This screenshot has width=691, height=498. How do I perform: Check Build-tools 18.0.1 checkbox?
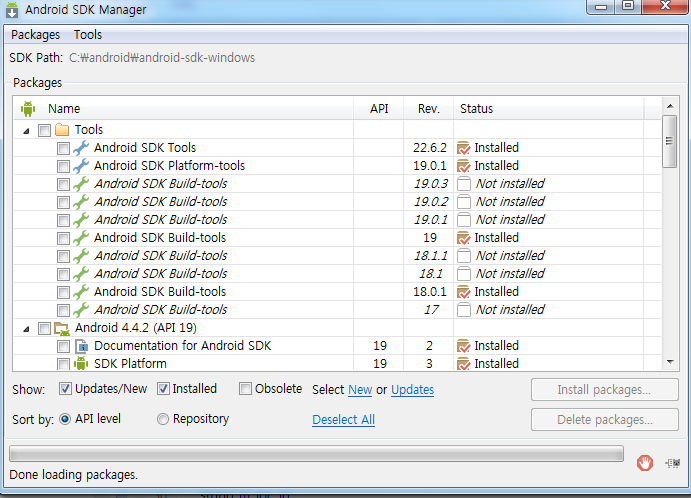pyautogui.click(x=63, y=293)
